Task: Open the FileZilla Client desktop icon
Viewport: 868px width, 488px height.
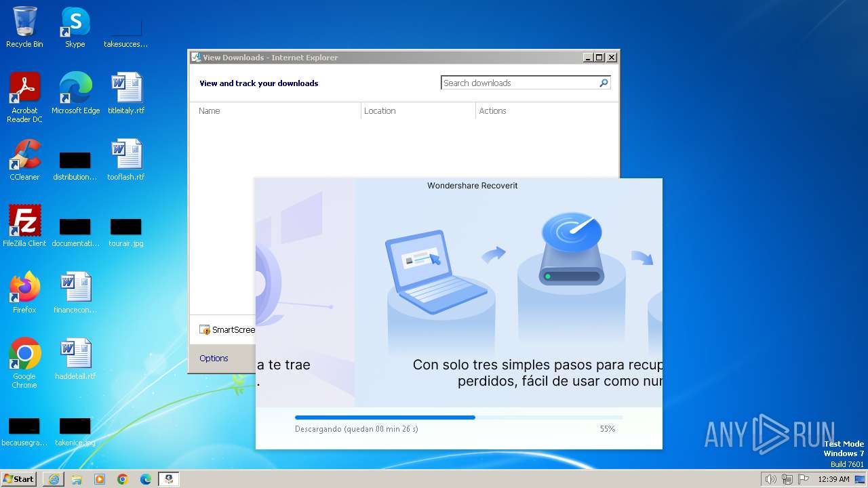Action: (x=24, y=226)
